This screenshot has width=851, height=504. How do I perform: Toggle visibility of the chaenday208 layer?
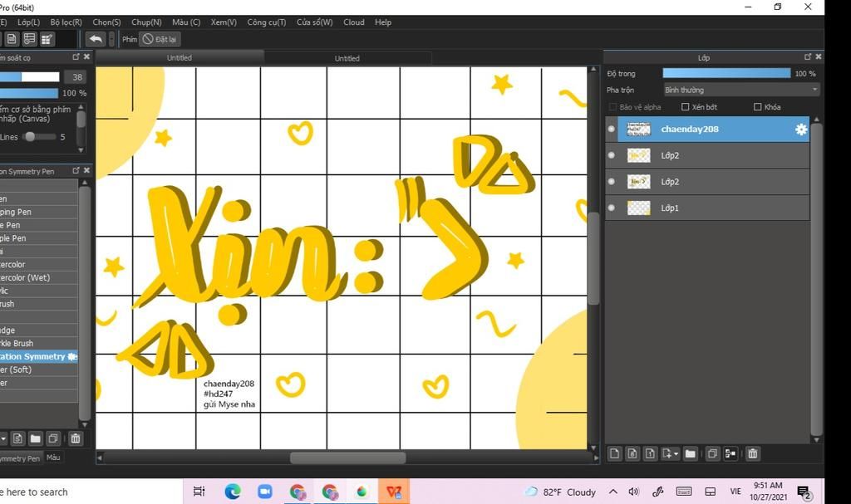611,130
